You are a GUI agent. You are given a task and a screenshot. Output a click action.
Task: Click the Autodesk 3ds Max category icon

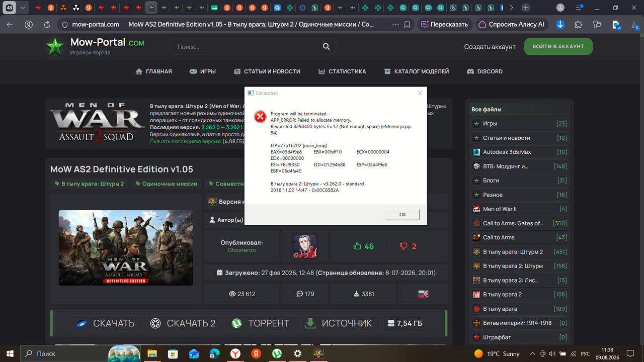tap(476, 152)
